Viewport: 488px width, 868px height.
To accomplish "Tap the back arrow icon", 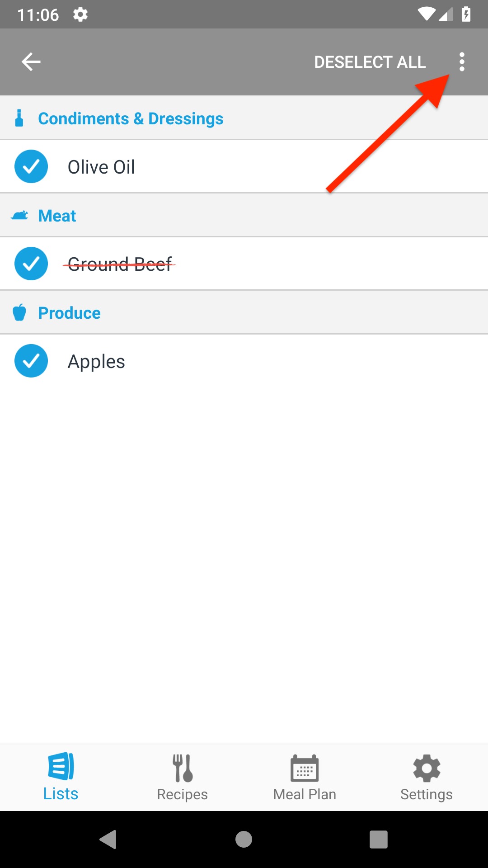I will [x=31, y=62].
